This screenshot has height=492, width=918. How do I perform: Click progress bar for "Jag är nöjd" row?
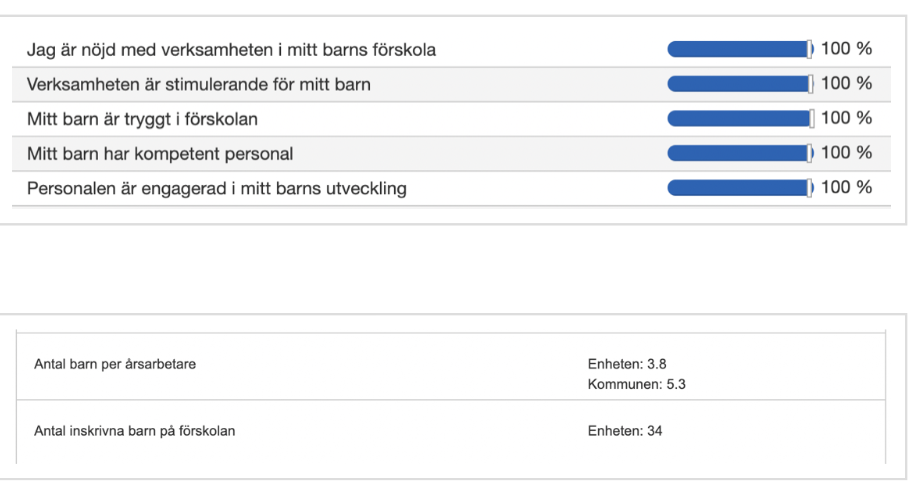(740, 49)
